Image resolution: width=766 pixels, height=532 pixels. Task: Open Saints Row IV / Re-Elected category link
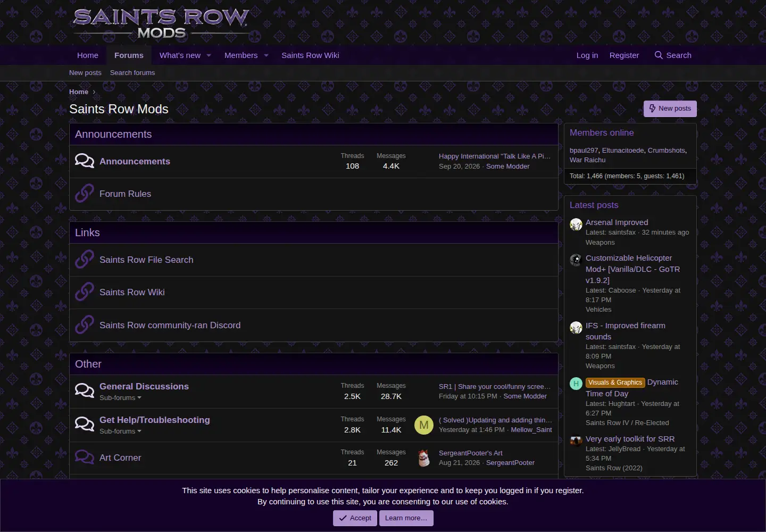(x=627, y=423)
